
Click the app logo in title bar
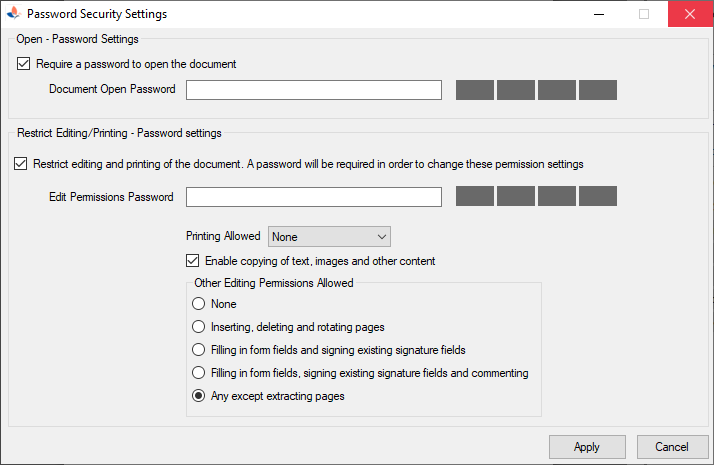point(14,14)
